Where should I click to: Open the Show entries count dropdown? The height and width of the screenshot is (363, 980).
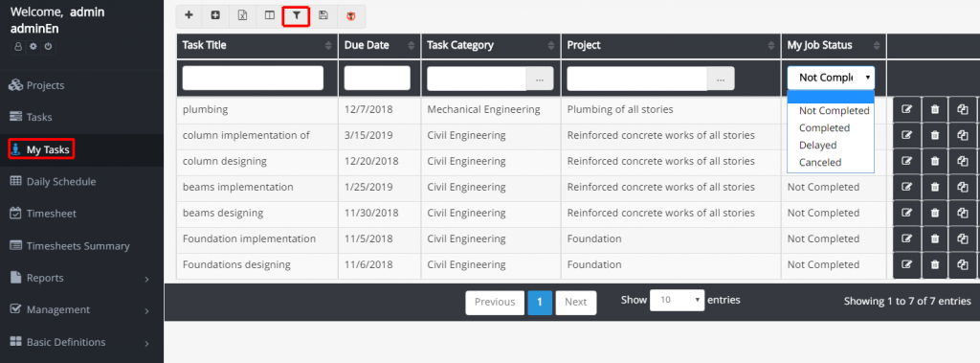(x=677, y=301)
